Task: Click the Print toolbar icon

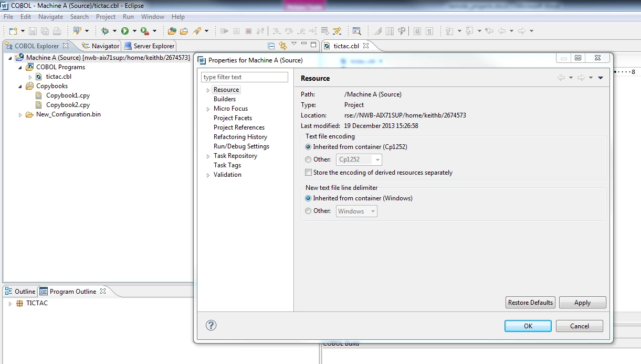Action: tap(57, 31)
